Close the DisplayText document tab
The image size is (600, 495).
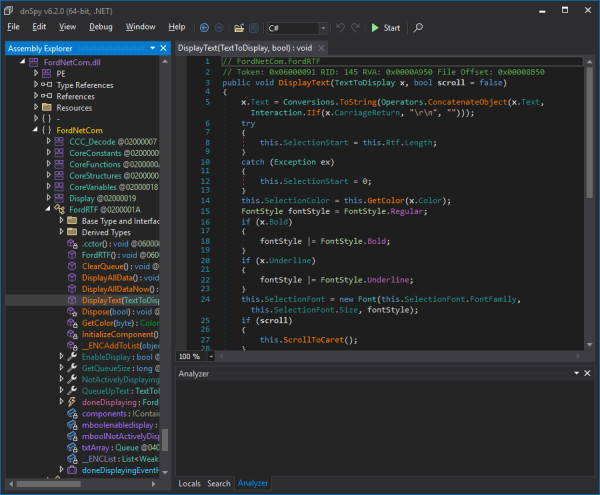point(321,48)
